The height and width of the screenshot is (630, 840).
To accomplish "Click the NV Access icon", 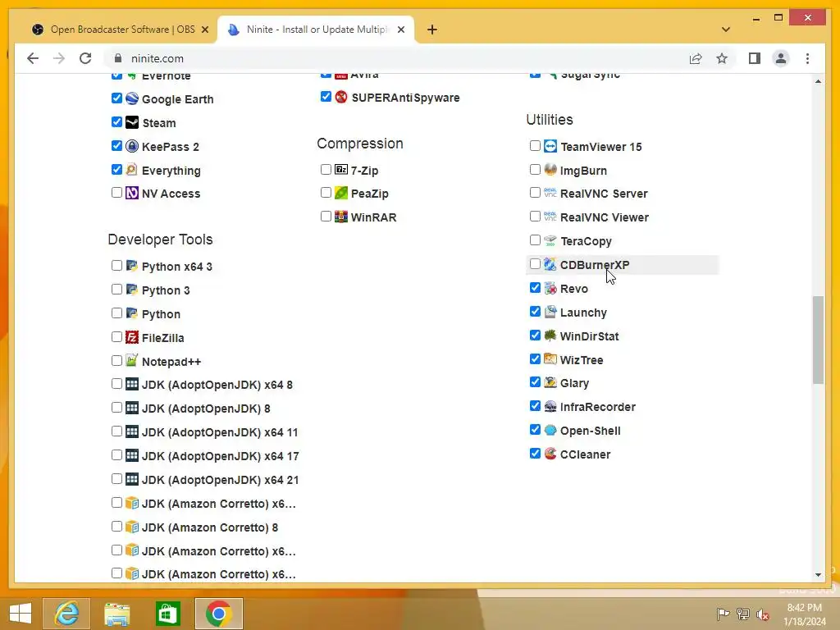I will 132,193.
